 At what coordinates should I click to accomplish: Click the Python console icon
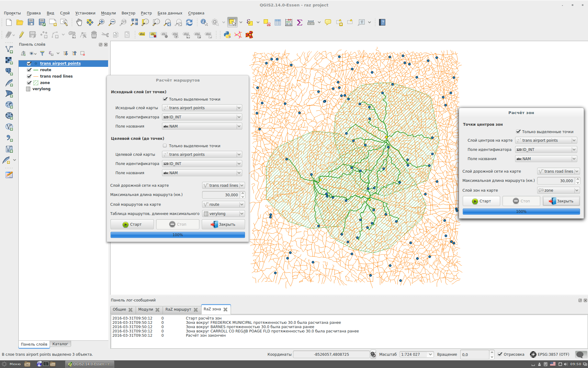227,35
